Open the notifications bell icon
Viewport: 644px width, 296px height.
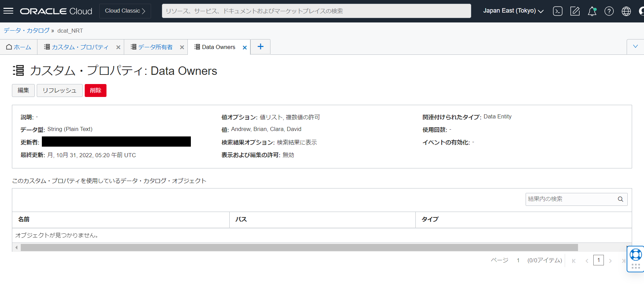click(592, 11)
